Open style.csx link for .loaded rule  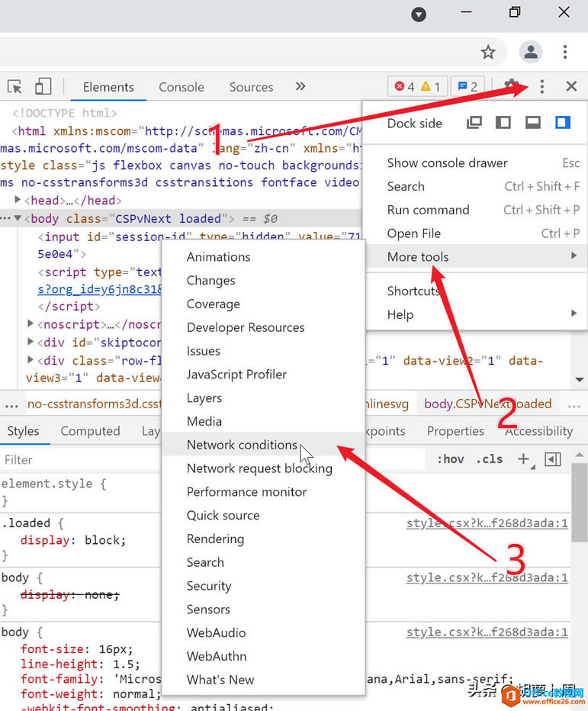click(x=487, y=523)
